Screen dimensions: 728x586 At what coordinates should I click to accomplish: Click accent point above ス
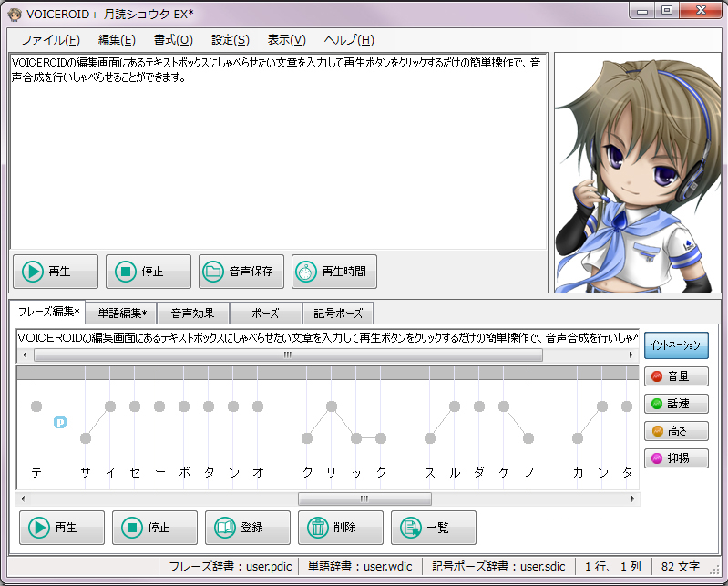pyautogui.click(x=430, y=437)
